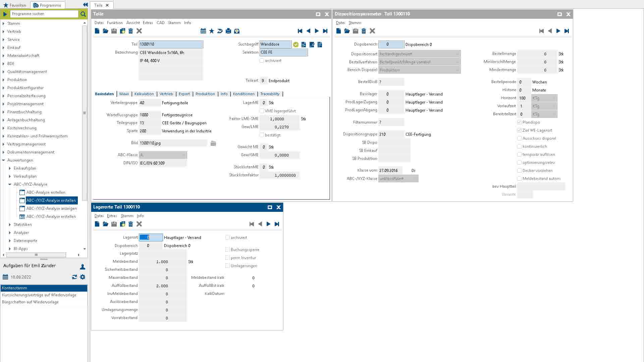
Task: Collapse ABC-/XYZ-Analyse subtree
Action: (x=10, y=184)
